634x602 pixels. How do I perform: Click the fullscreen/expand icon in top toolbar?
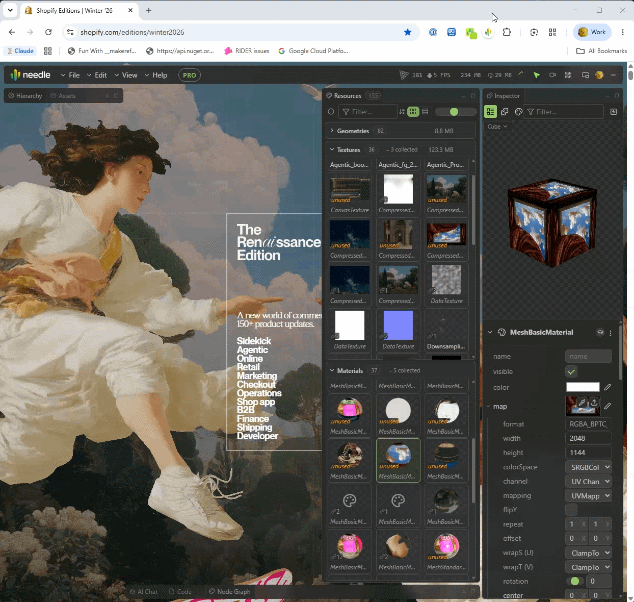pos(568,75)
